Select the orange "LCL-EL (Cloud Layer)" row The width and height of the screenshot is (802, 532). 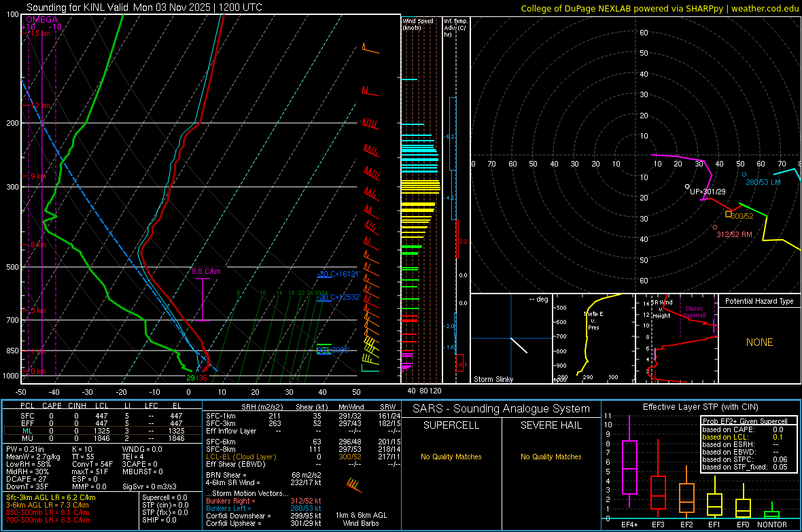[x=303, y=457]
